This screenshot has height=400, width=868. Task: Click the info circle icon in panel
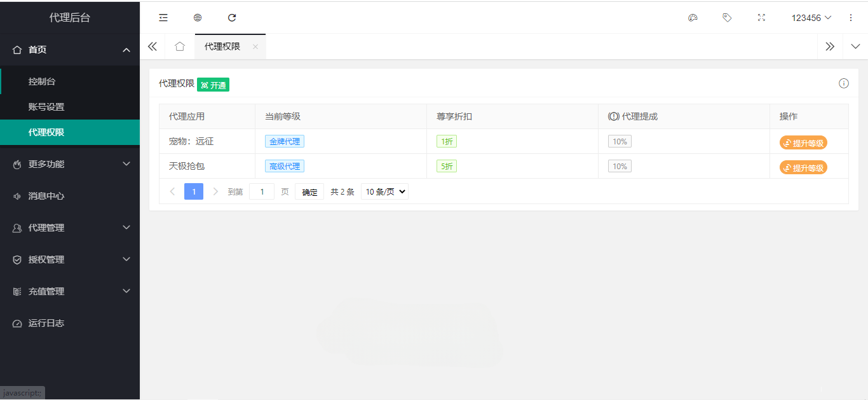[844, 83]
